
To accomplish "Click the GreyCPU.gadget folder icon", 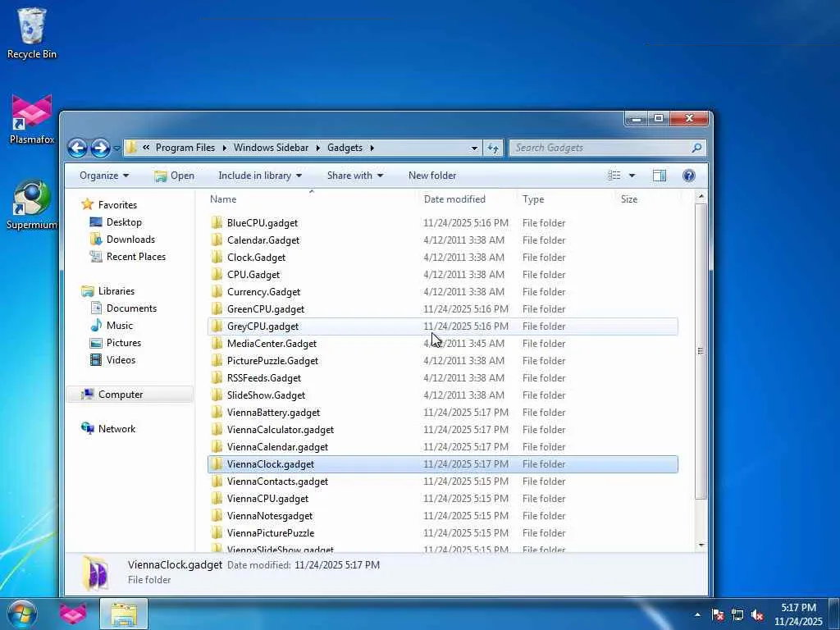I will (x=217, y=326).
